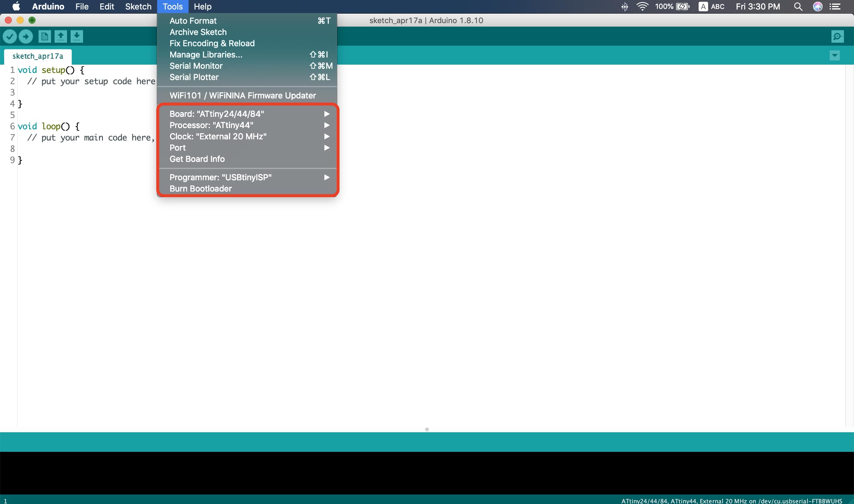Click code line "void loop() {"
Viewport: 854px width, 504px height.
pos(49,126)
